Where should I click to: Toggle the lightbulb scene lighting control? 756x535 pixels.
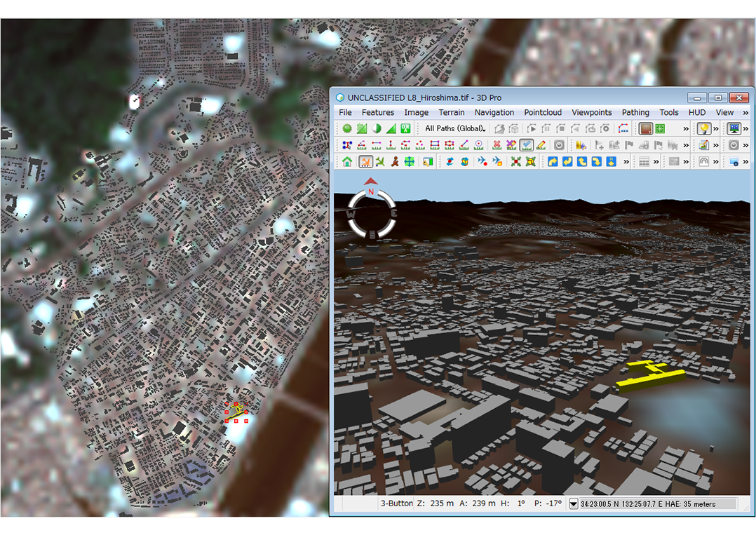pos(704,127)
